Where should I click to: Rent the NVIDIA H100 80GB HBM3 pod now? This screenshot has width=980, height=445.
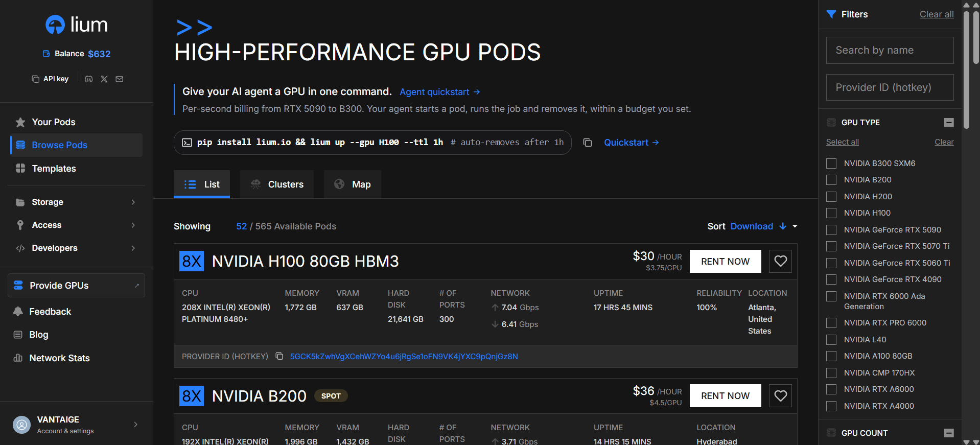pyautogui.click(x=726, y=261)
